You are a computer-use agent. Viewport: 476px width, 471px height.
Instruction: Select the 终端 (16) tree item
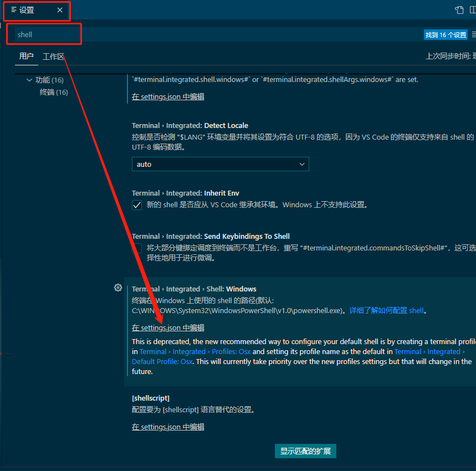click(53, 92)
